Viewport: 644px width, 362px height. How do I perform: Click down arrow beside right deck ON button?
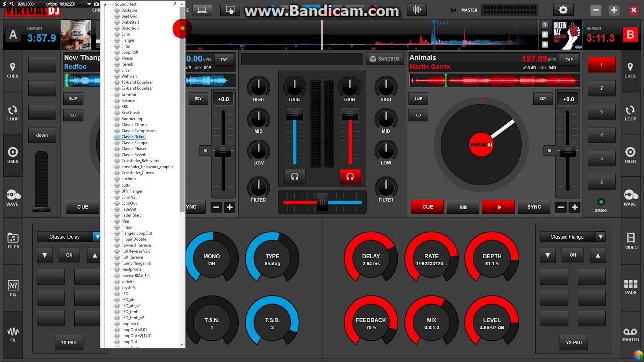click(x=548, y=255)
